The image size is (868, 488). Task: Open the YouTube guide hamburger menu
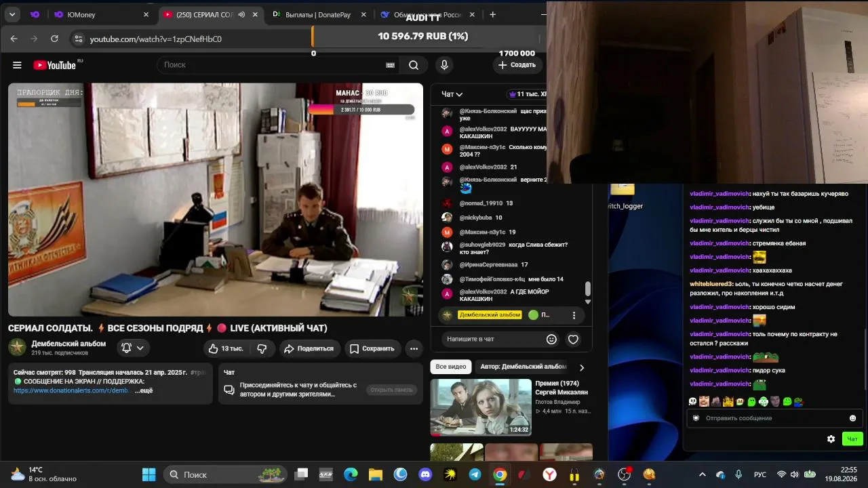pos(17,65)
